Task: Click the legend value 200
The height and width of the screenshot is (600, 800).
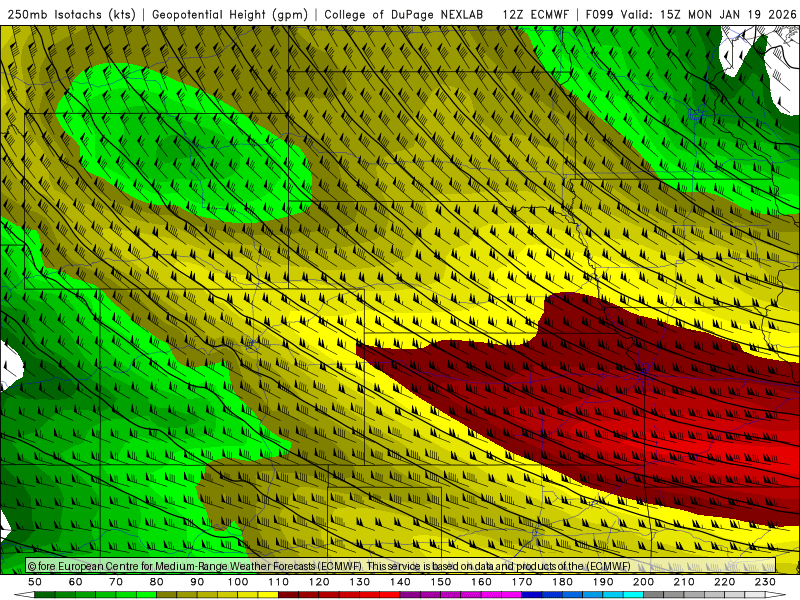Action: click(643, 582)
